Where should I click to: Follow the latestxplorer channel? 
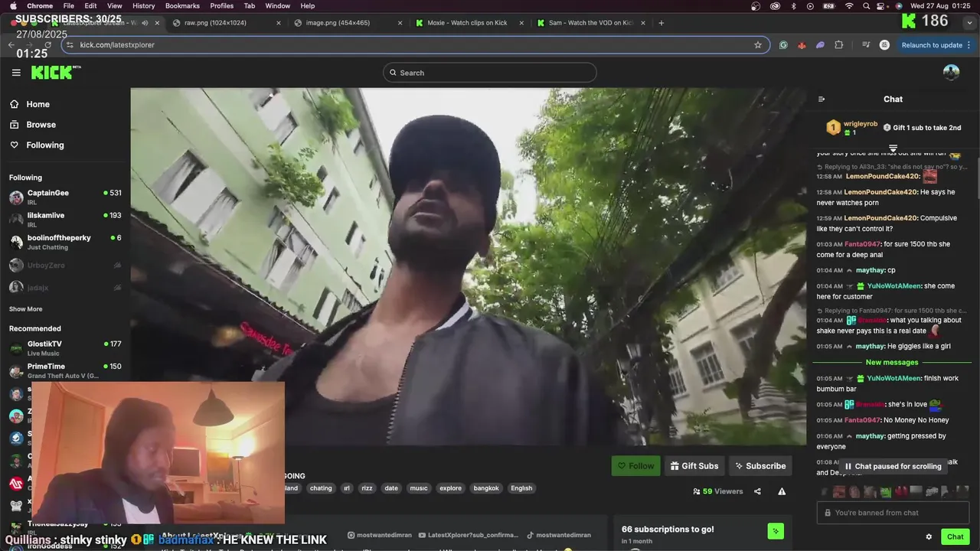click(635, 466)
